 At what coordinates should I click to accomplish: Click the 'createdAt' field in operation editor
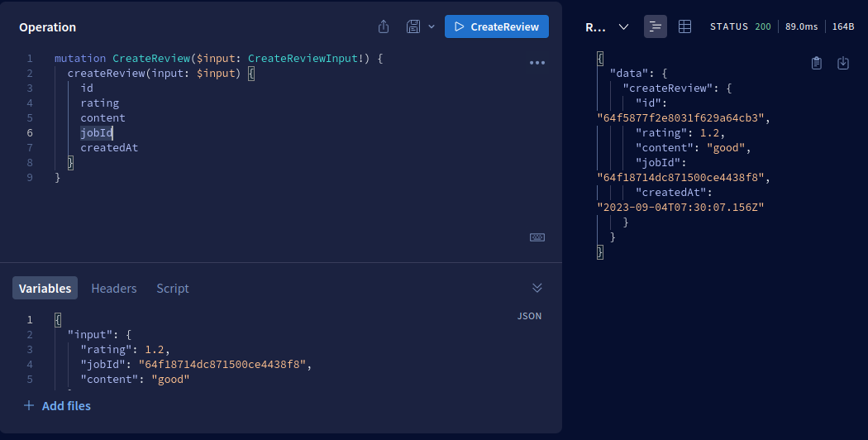coord(109,147)
